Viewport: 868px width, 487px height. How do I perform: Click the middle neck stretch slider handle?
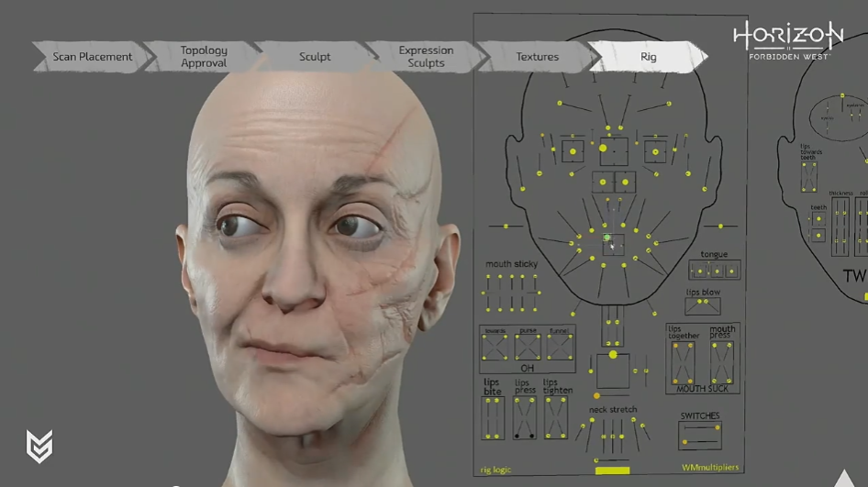point(613,437)
